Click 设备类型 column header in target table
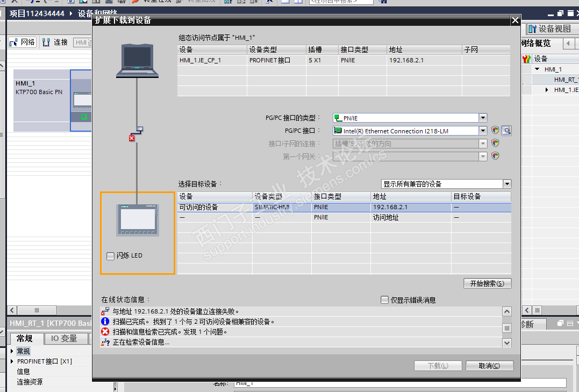579x392 pixels. point(282,196)
